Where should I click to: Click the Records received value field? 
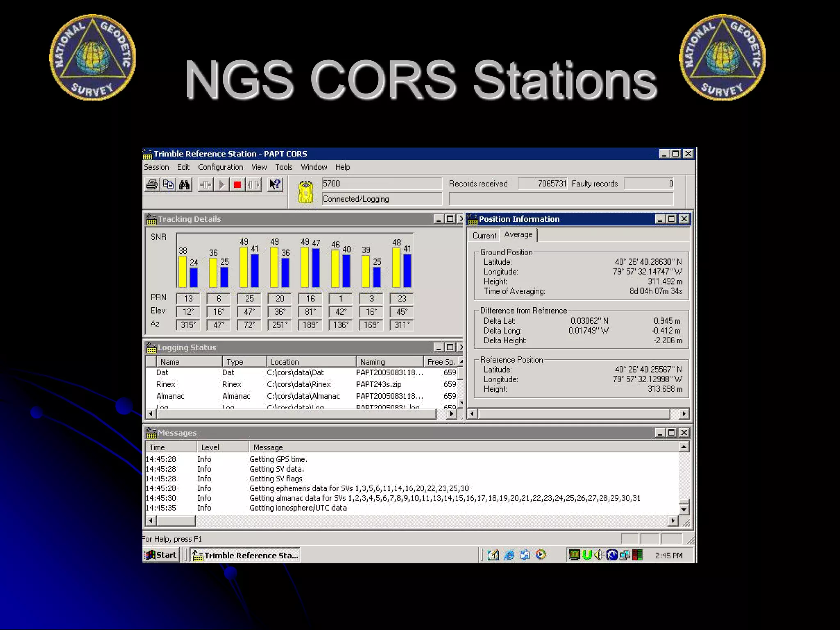click(x=543, y=183)
